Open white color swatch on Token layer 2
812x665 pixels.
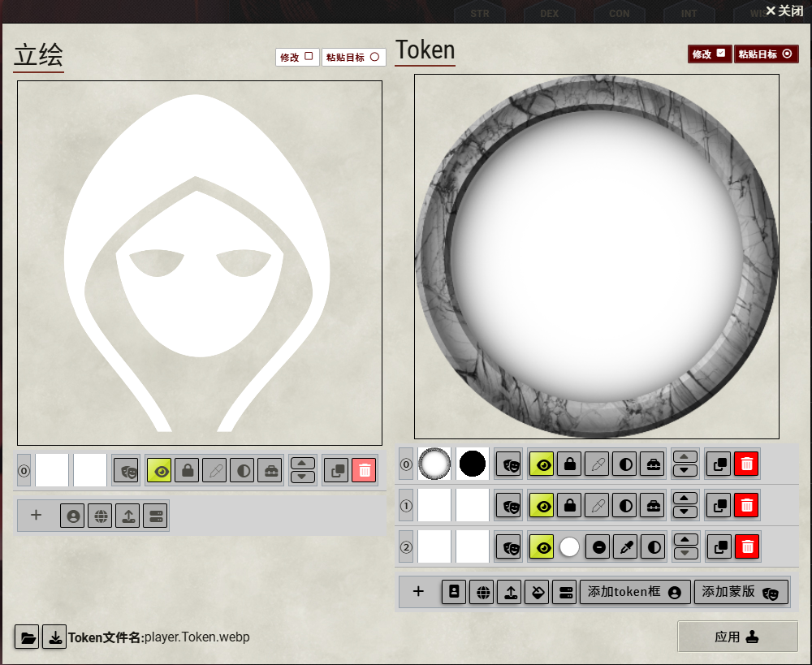tap(570, 547)
